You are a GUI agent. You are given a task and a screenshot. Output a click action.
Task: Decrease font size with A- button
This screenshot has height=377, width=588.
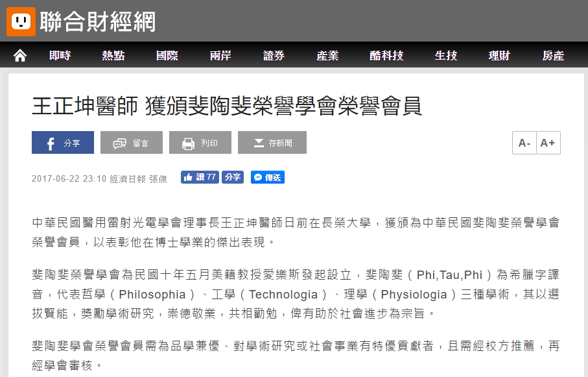tap(524, 143)
